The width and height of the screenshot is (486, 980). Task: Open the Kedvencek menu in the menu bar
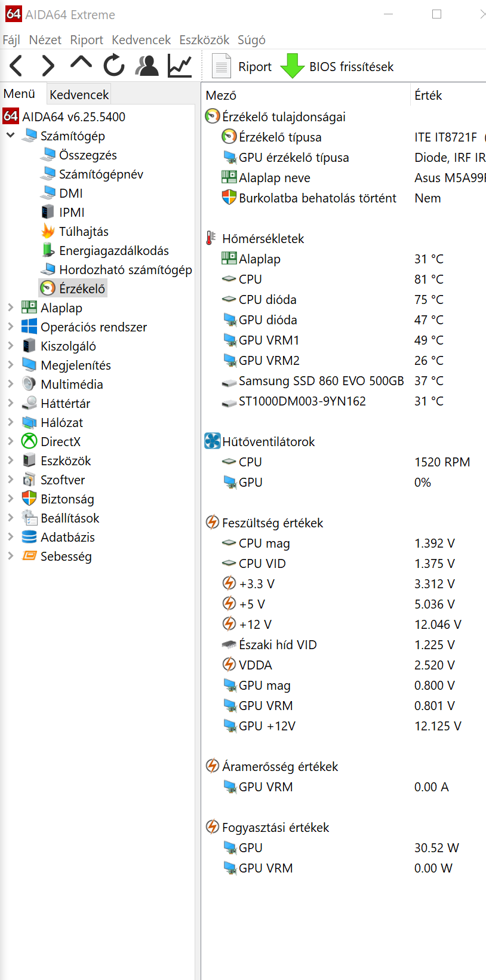click(x=142, y=40)
